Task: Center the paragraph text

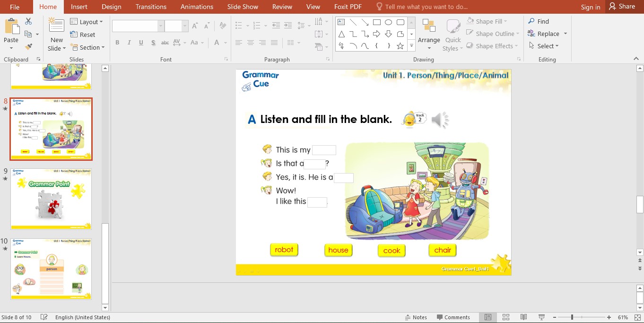Action: tap(251, 43)
